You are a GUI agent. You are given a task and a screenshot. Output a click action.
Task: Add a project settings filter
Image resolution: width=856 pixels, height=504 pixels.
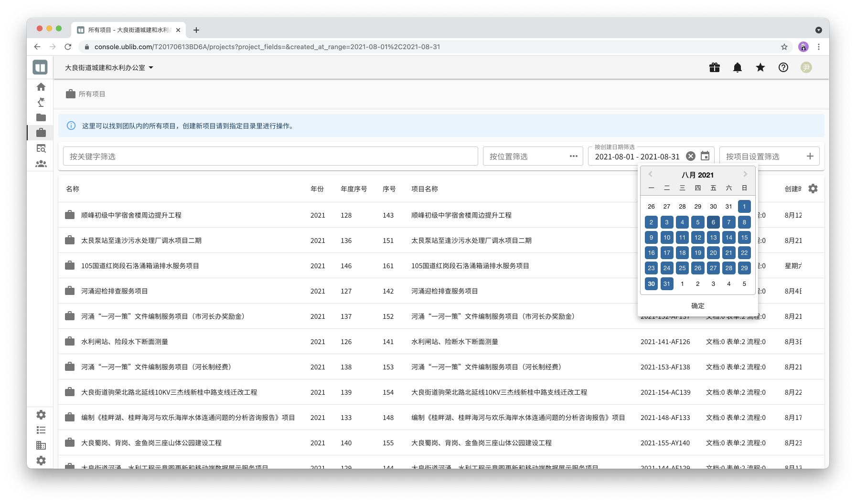click(x=810, y=157)
